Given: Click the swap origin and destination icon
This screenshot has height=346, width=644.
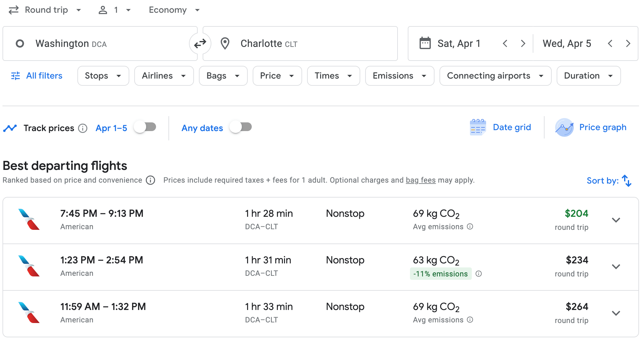Looking at the screenshot, I should point(200,43).
